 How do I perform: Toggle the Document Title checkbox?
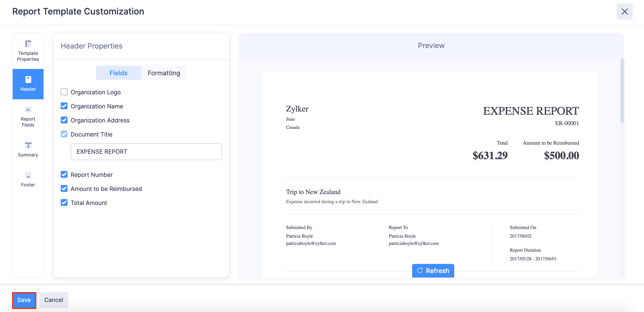[64, 134]
